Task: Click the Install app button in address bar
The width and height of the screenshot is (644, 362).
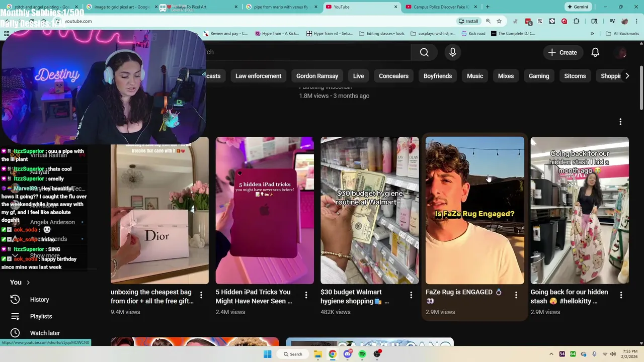Action: [468, 21]
